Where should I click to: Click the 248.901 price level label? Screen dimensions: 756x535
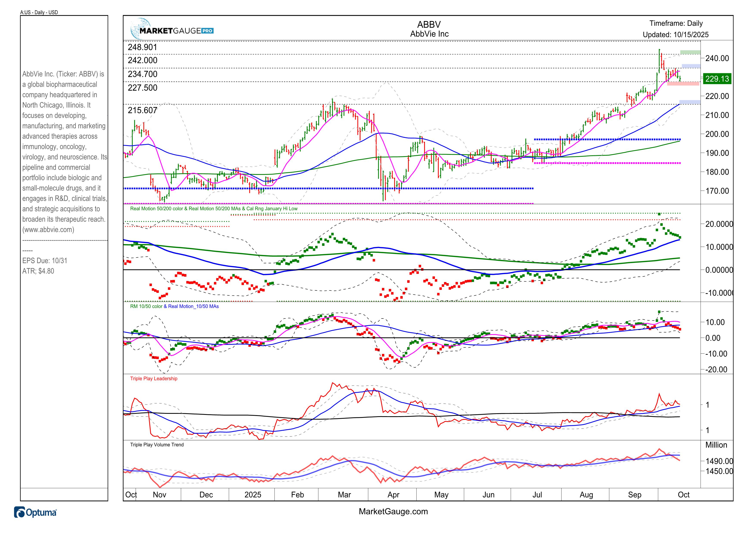click(x=143, y=47)
